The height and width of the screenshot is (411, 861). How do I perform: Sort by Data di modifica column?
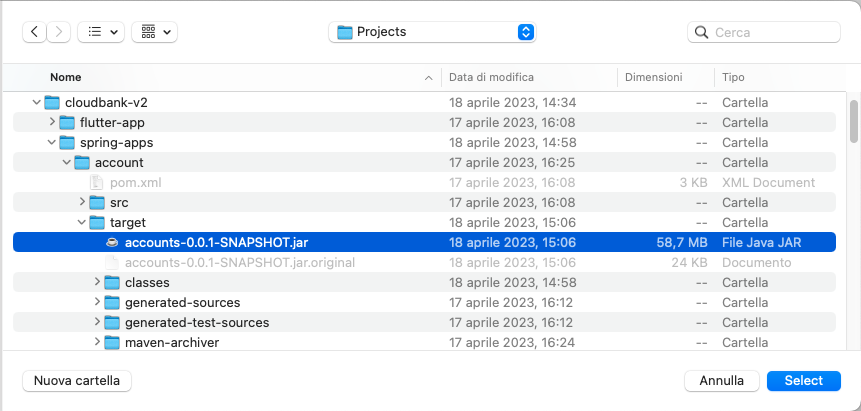click(x=491, y=77)
